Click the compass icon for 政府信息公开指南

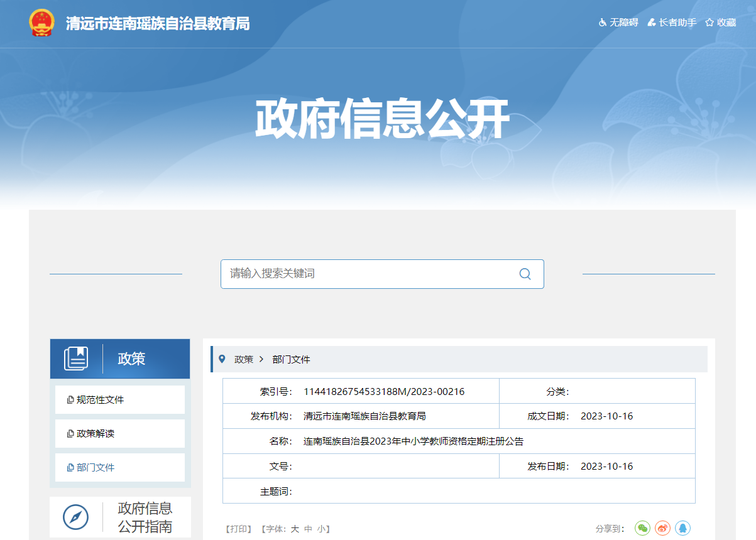(75, 517)
